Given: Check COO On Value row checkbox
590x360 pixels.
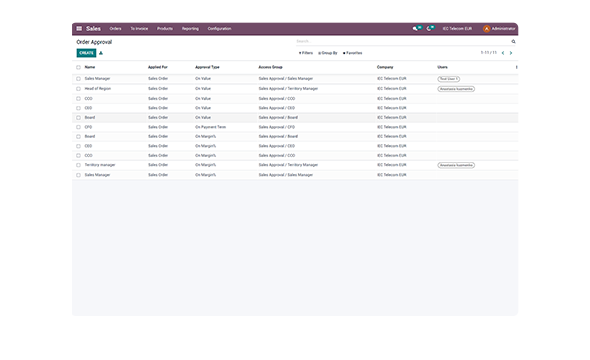Looking at the screenshot, I should [78, 99].
